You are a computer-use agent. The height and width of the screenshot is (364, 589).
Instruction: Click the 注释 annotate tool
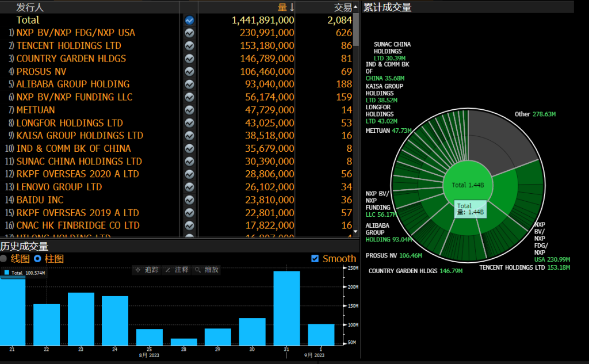pyautogui.click(x=177, y=270)
